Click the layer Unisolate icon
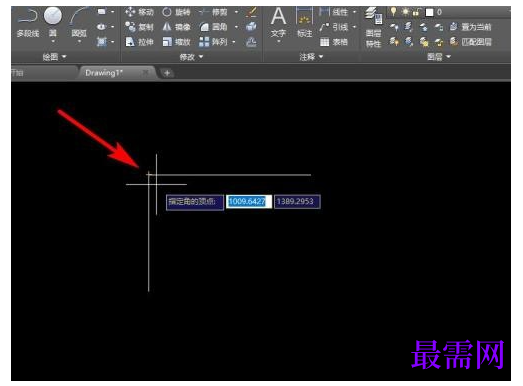Image resolution: width=523 pixels, height=386 pixels. click(x=408, y=42)
